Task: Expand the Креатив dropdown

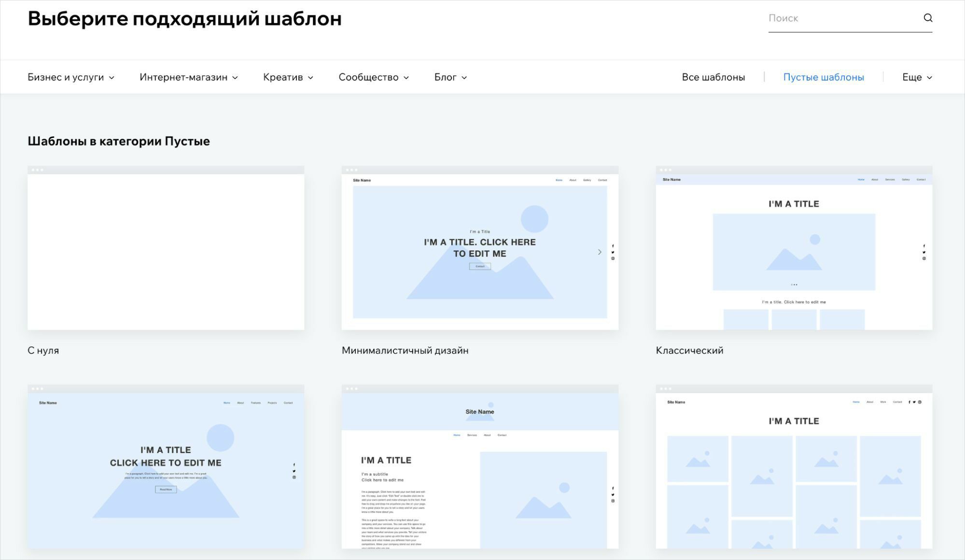Action: tap(288, 77)
